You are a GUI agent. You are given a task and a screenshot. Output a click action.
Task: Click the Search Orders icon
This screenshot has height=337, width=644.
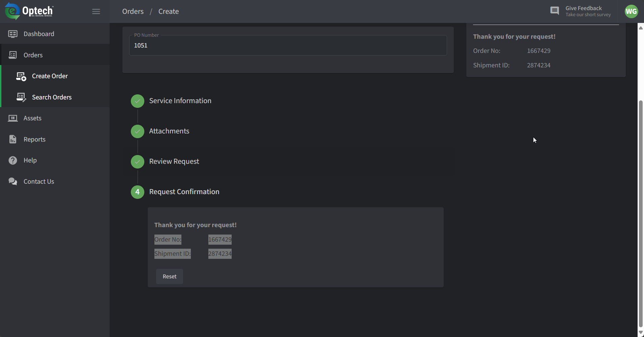point(21,97)
